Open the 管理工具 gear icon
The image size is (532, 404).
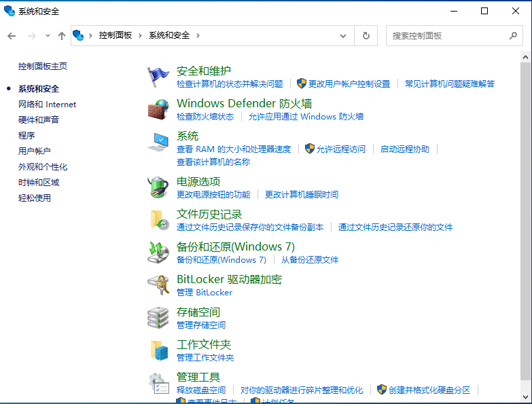pos(158,383)
